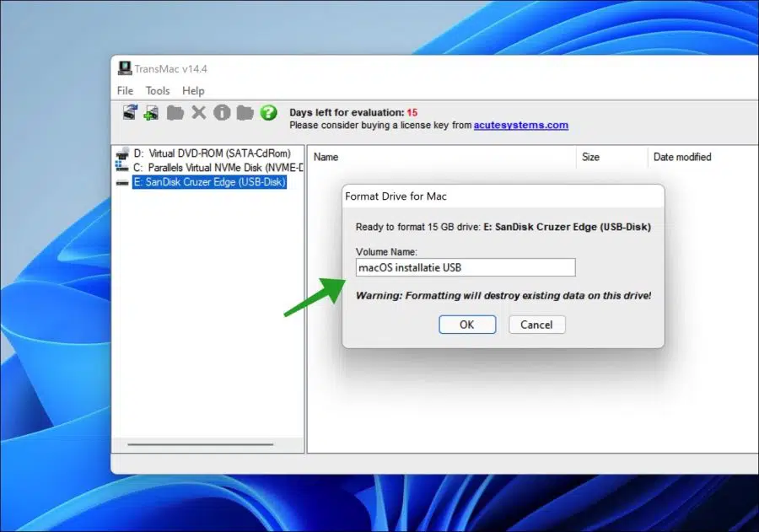759x532 pixels.
Task: Click the new disk image icon with green plus
Action: point(152,113)
